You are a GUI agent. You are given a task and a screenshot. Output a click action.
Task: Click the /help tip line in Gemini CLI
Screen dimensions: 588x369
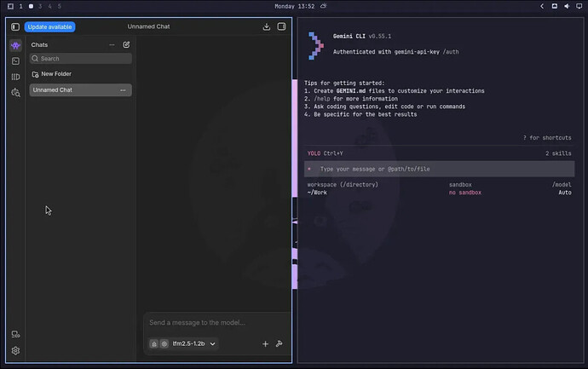351,99
